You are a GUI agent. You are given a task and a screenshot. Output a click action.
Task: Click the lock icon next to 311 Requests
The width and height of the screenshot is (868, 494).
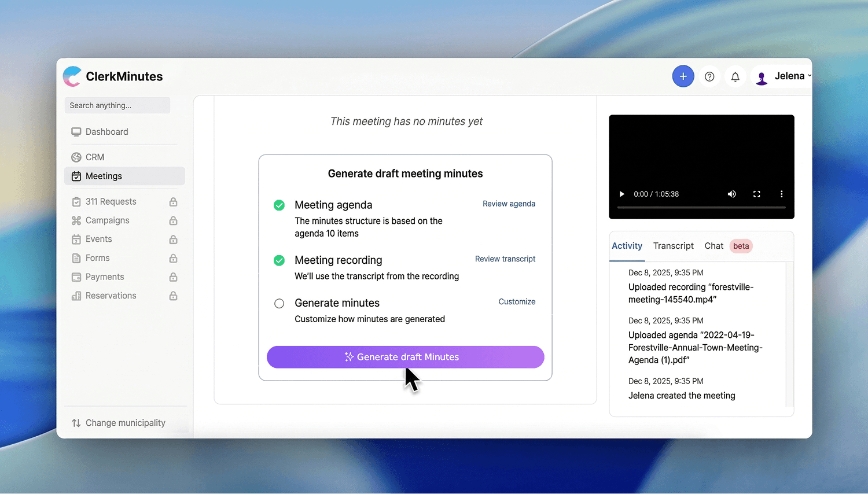click(173, 202)
